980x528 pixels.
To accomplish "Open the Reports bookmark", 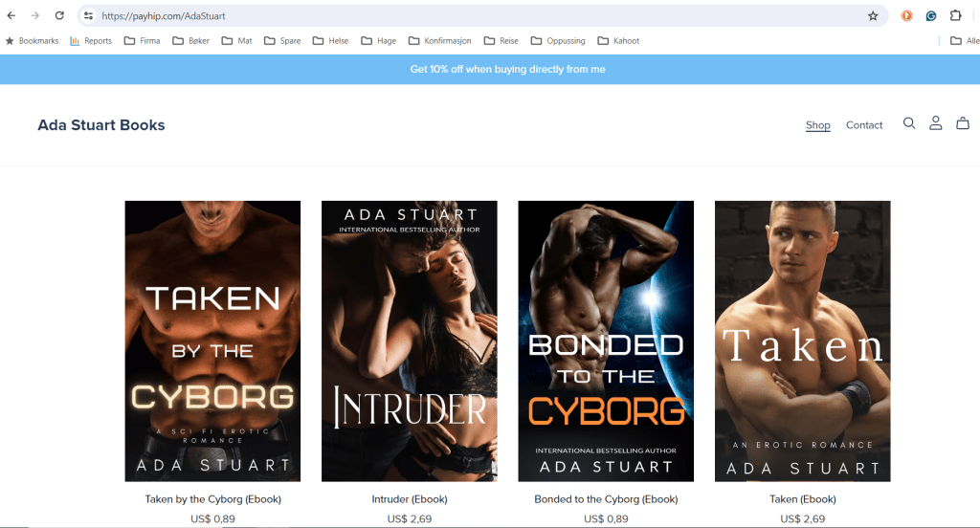I will tap(91, 41).
